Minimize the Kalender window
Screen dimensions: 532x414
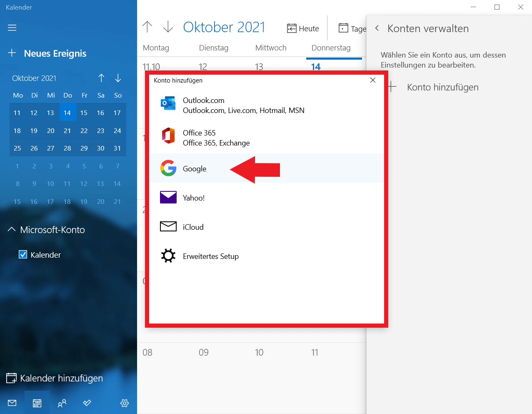point(474,7)
